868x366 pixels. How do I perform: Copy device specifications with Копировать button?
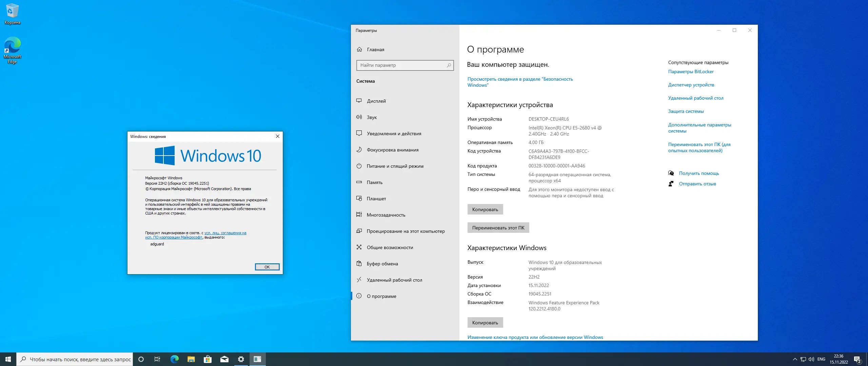click(x=485, y=209)
